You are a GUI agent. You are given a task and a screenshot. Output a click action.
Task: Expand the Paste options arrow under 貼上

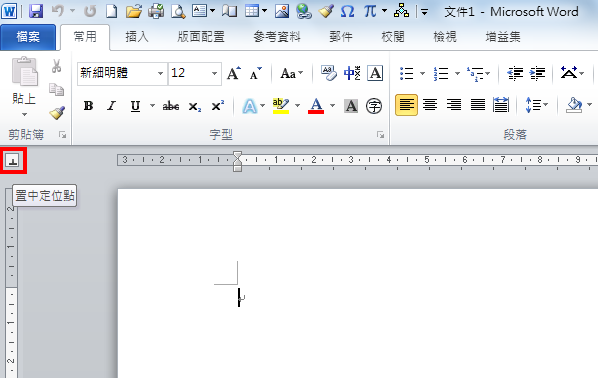point(24,114)
